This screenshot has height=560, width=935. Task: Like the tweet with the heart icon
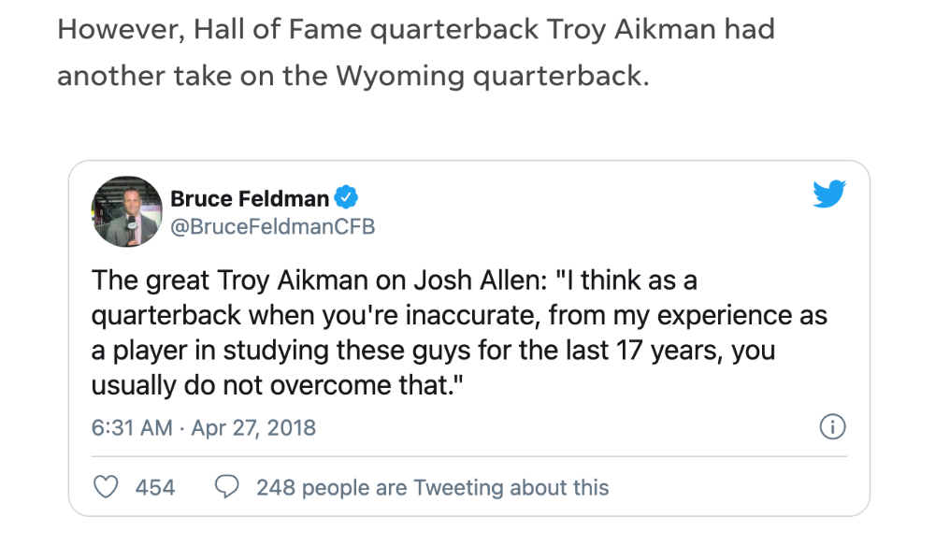point(107,487)
